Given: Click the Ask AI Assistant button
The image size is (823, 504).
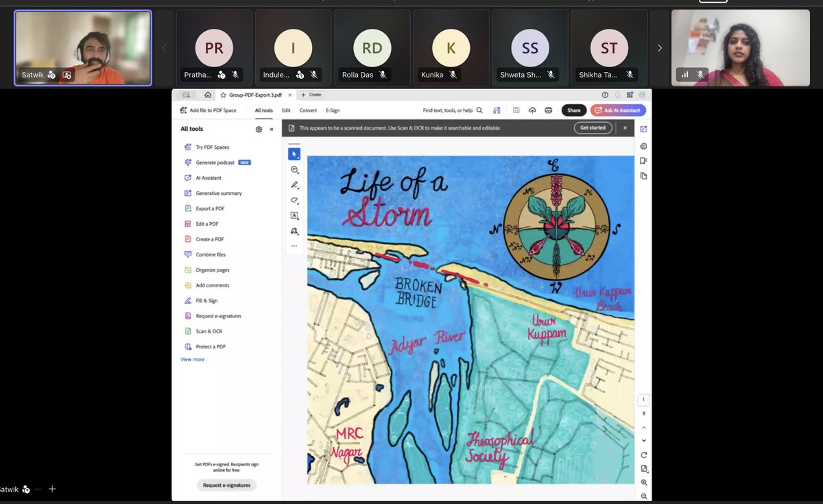Looking at the screenshot, I should [618, 110].
